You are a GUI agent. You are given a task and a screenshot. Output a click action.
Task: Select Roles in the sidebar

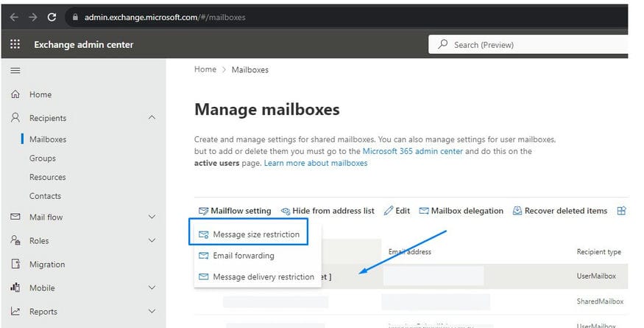39,241
